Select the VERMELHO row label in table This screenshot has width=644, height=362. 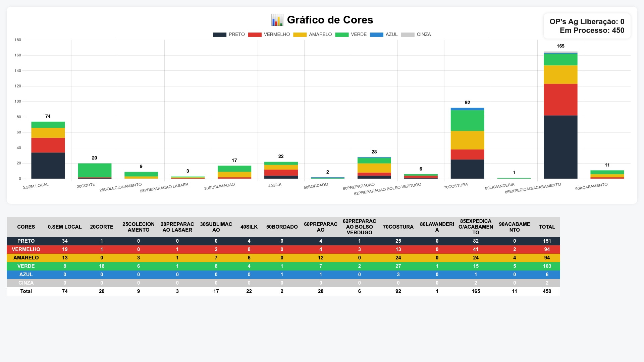point(26,249)
